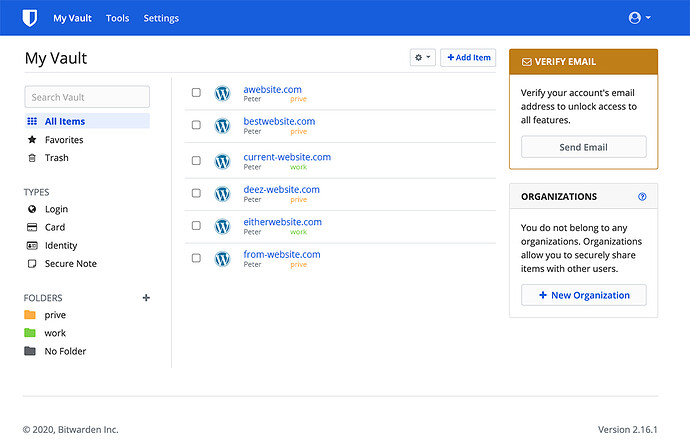Click the orange prive folder icon
This screenshot has height=445, width=690.
(30, 315)
